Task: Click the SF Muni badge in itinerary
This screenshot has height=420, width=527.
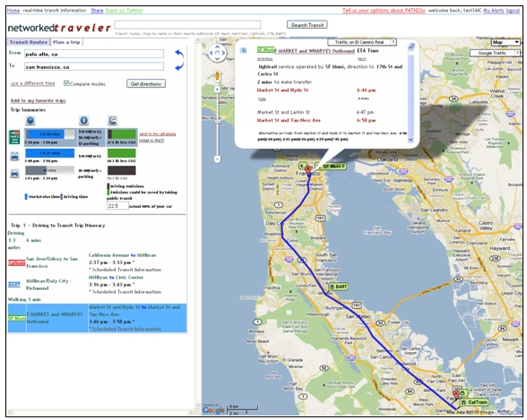Action: pyautogui.click(x=17, y=318)
